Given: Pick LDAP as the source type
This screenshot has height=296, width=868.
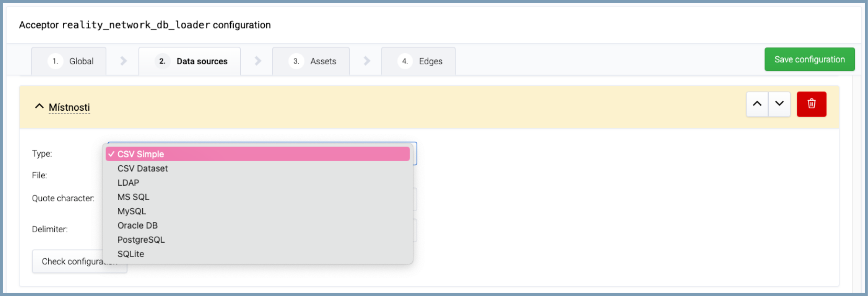Looking at the screenshot, I should [x=128, y=183].
